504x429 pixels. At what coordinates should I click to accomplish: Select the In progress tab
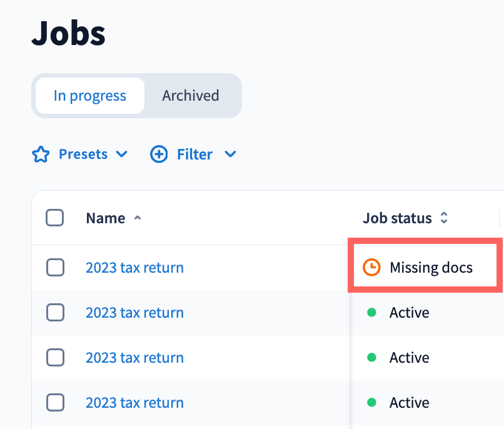(x=90, y=96)
